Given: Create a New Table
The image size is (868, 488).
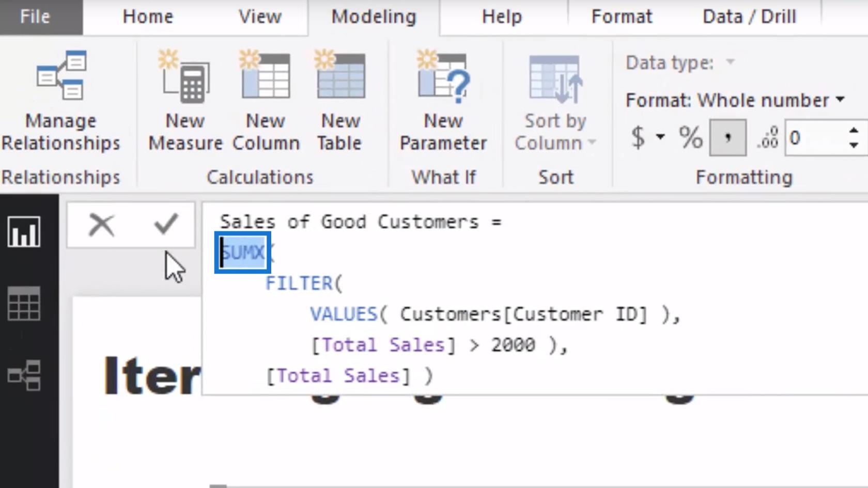Looking at the screenshot, I should [340, 101].
